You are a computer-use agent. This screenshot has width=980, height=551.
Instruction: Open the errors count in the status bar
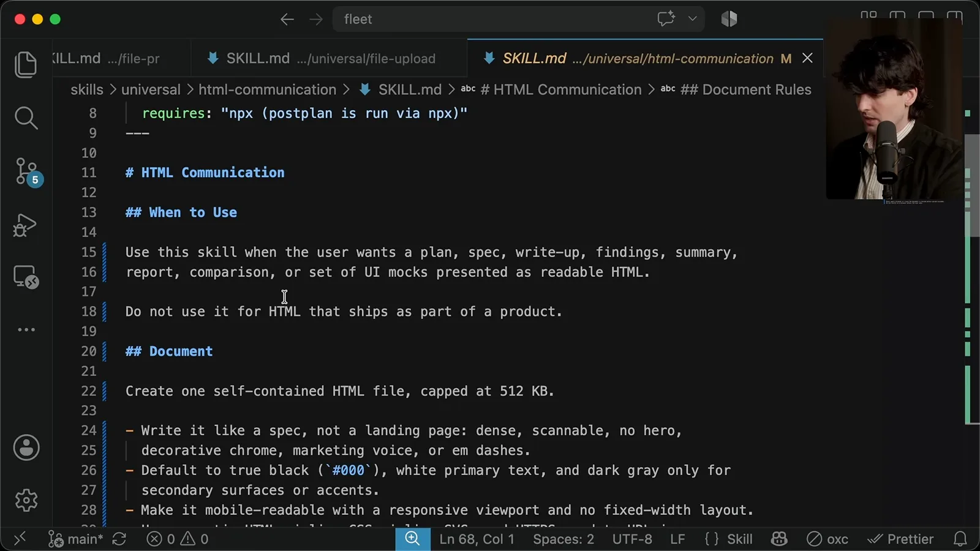[x=161, y=539]
